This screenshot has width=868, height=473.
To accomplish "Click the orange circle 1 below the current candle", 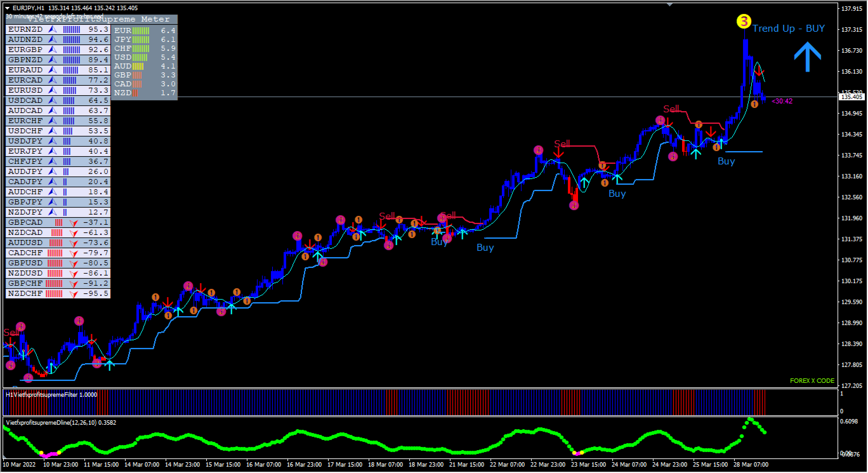I will coord(754,104).
